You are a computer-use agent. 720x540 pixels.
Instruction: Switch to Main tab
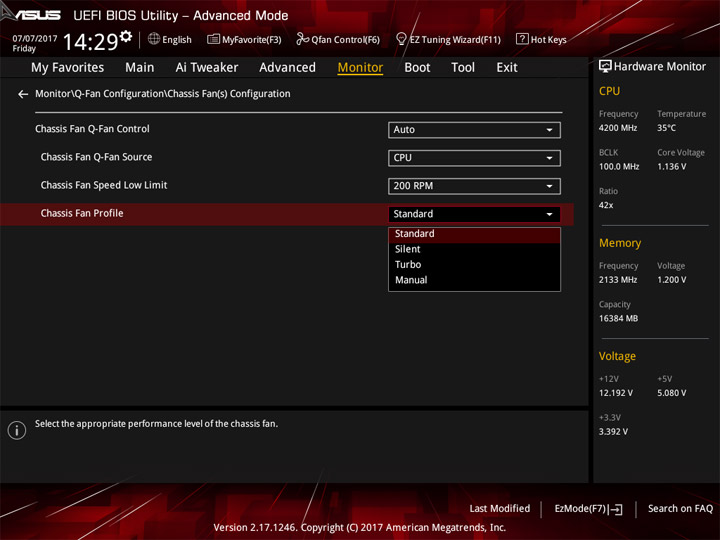(x=140, y=68)
